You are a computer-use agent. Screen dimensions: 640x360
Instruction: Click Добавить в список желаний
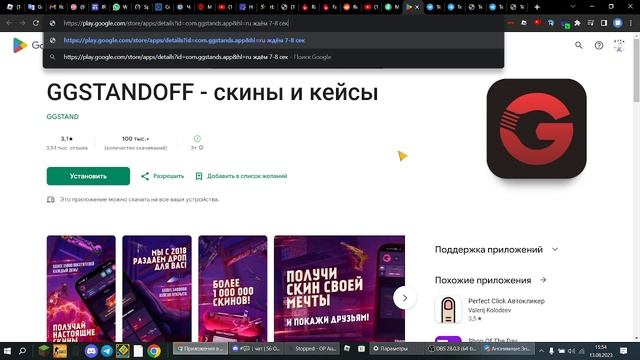point(247,176)
